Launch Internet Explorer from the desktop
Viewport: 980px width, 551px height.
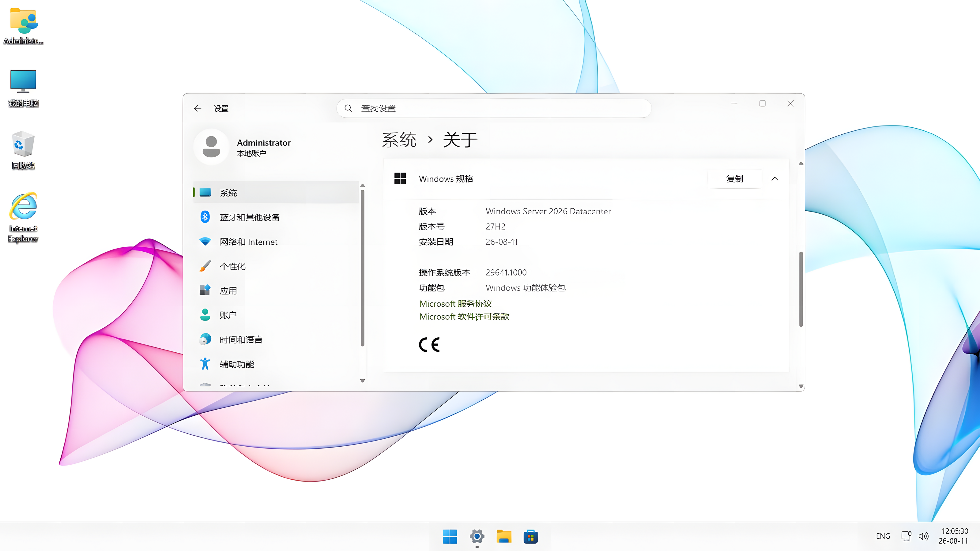click(x=23, y=217)
